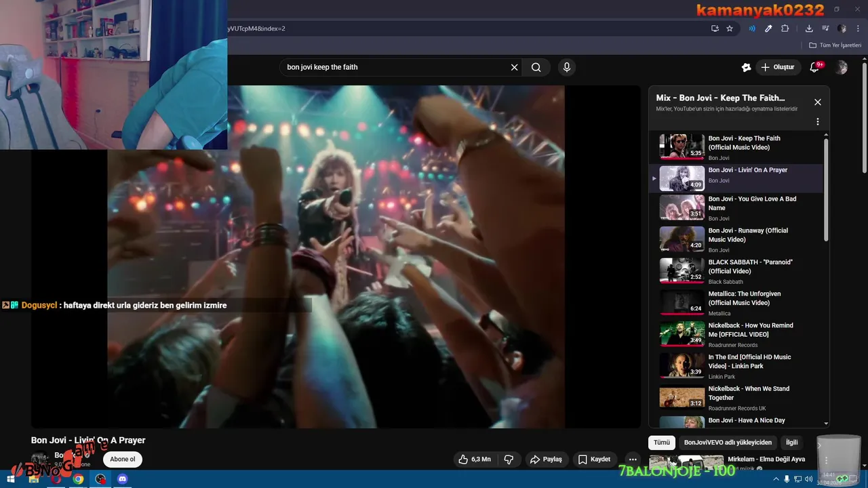The image size is (868, 488).
Task: Click the taskbar microphone tray icon
Action: (787, 479)
